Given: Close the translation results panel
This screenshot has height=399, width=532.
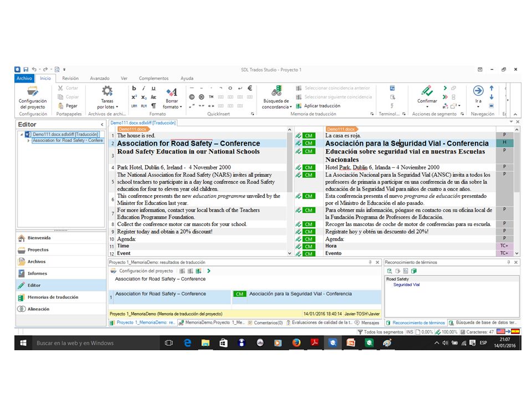Looking at the screenshot, I should click(x=377, y=262).
